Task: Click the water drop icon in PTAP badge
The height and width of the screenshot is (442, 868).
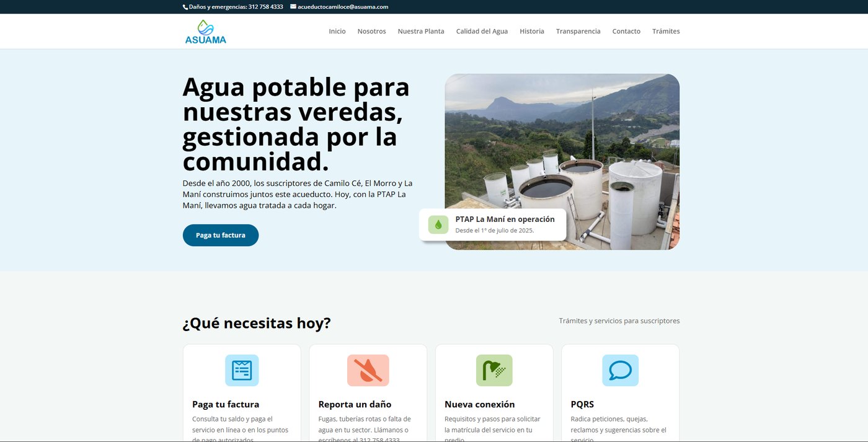Action: (x=438, y=224)
